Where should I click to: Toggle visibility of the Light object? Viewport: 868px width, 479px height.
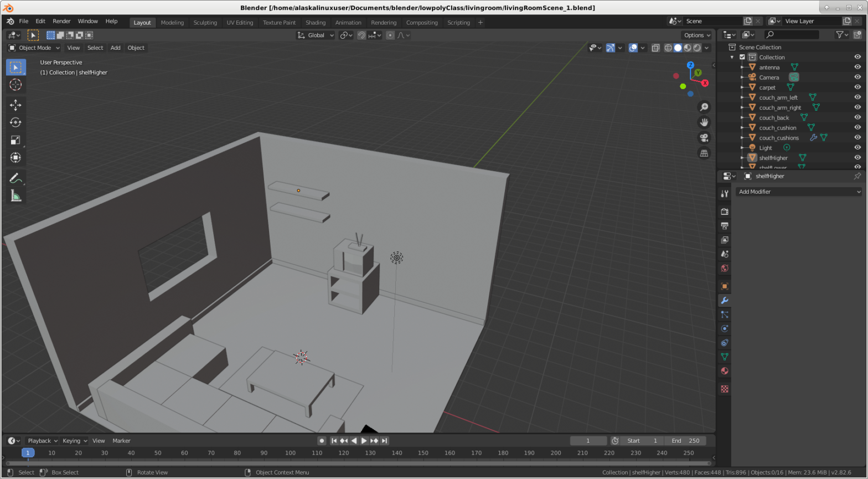[x=857, y=148]
